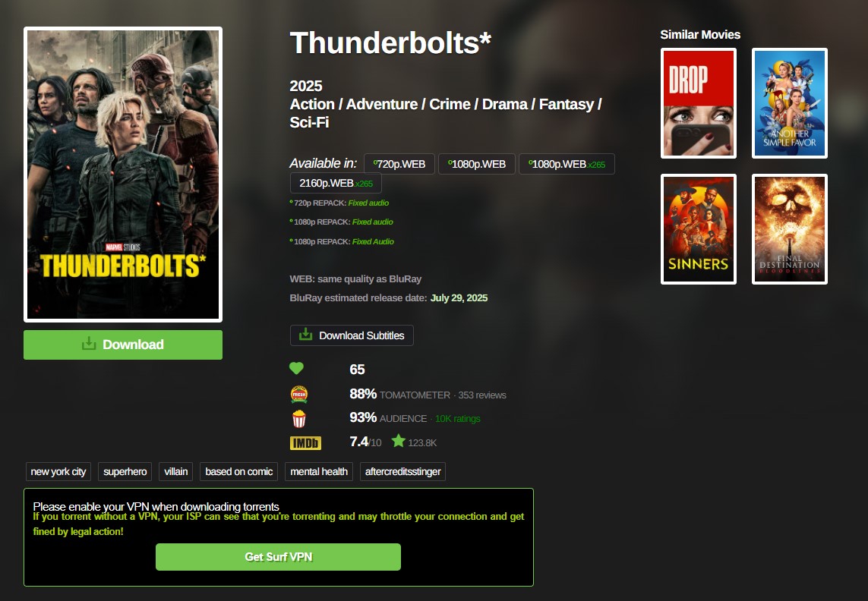Open the 'mental health' tag

click(319, 471)
